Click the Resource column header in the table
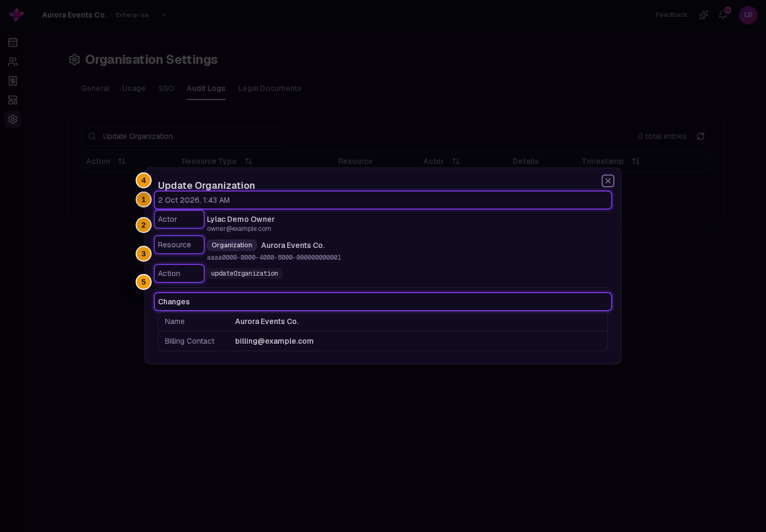766x532 pixels. point(355,161)
